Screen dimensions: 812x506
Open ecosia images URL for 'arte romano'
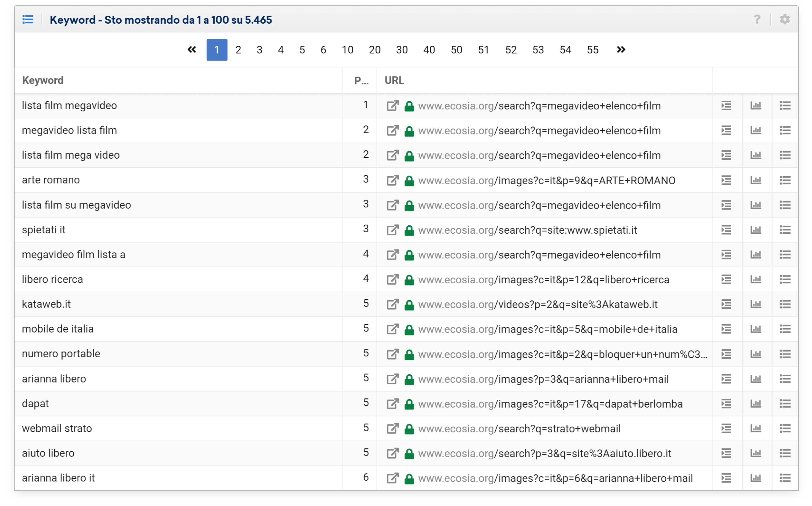coord(547,181)
